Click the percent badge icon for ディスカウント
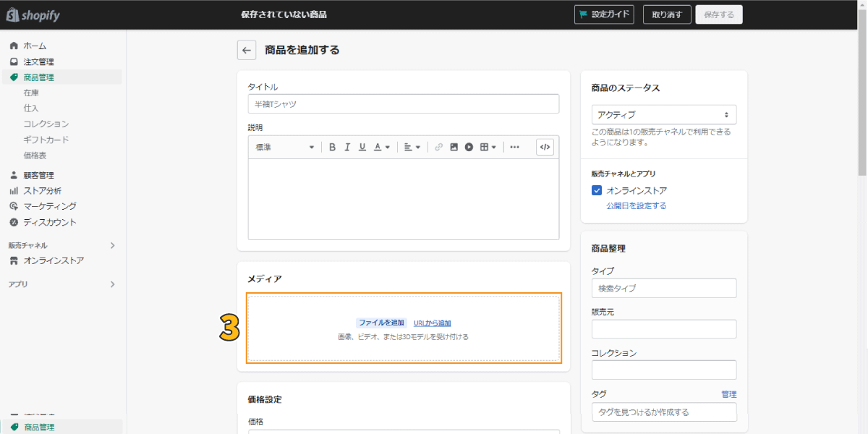This screenshot has width=868, height=434. 14,222
